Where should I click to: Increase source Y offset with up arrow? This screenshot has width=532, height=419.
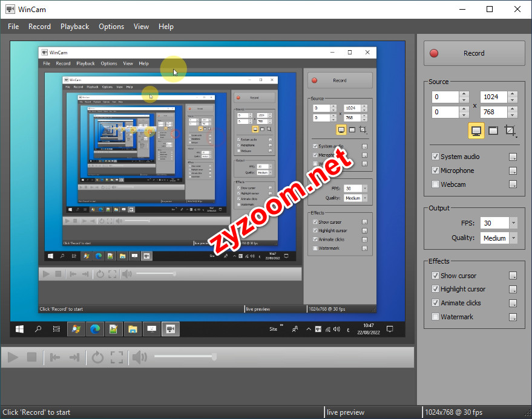click(464, 109)
